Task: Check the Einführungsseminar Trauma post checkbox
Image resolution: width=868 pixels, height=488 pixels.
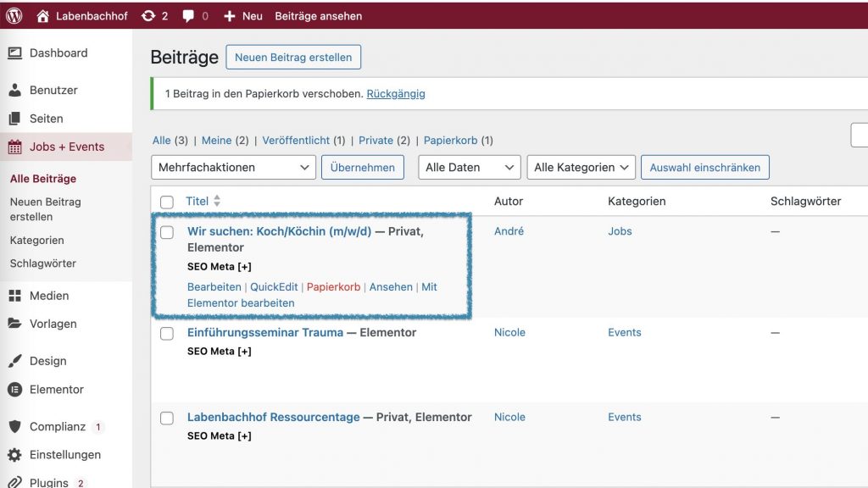Action: point(167,334)
